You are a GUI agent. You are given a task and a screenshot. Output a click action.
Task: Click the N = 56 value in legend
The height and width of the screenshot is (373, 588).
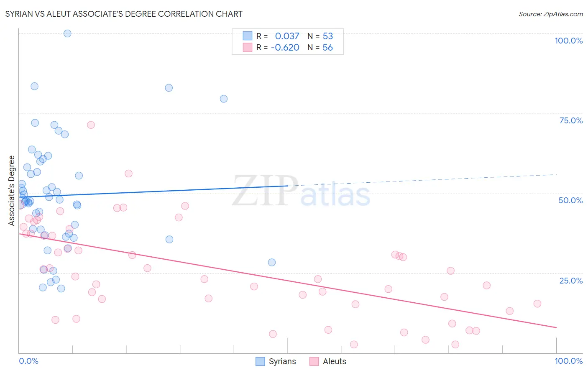[320, 47]
